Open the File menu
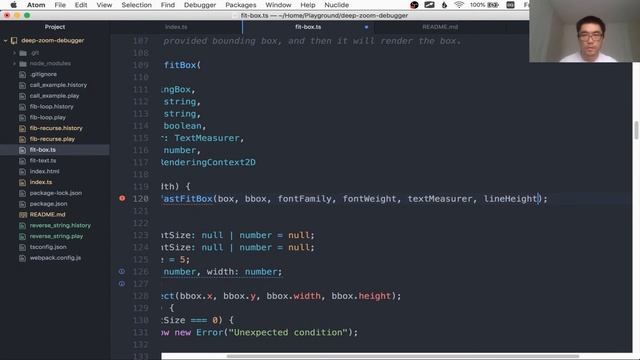The image size is (640, 360). coord(60,5)
